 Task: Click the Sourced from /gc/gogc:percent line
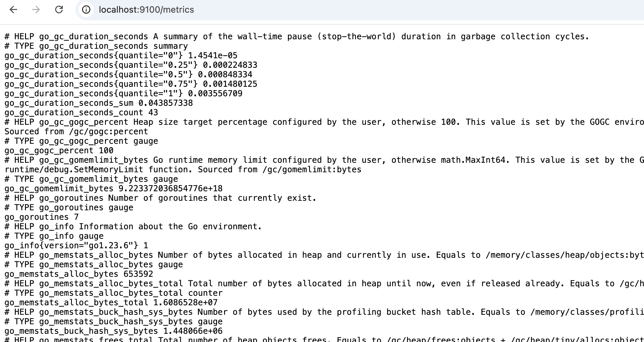click(76, 132)
